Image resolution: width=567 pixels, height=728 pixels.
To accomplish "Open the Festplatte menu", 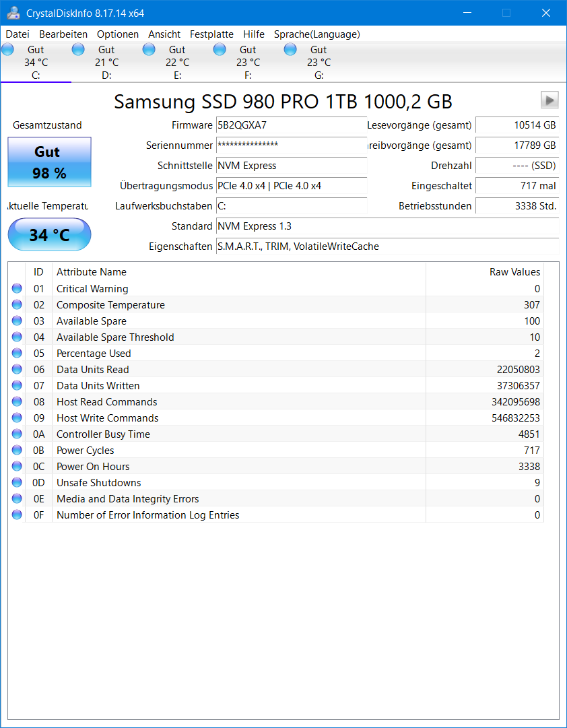I will tap(211, 34).
